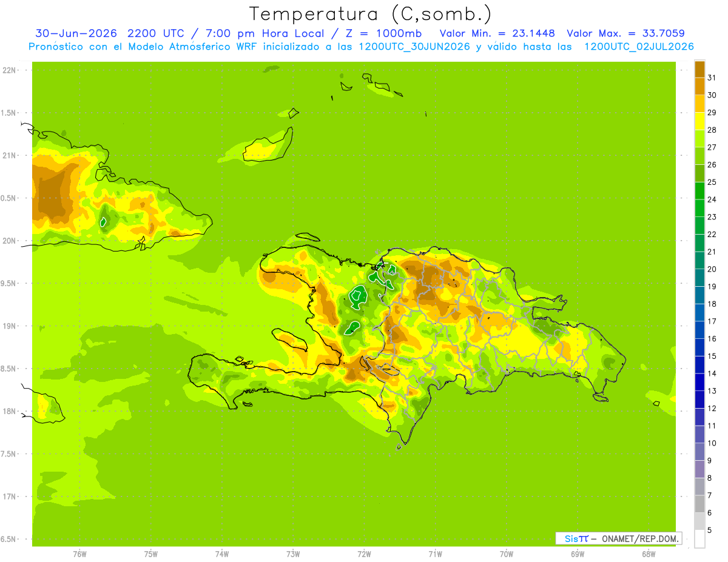Screen dimensions: 728x562
Task: Click the 72W longitude axis label
Action: [364, 554]
